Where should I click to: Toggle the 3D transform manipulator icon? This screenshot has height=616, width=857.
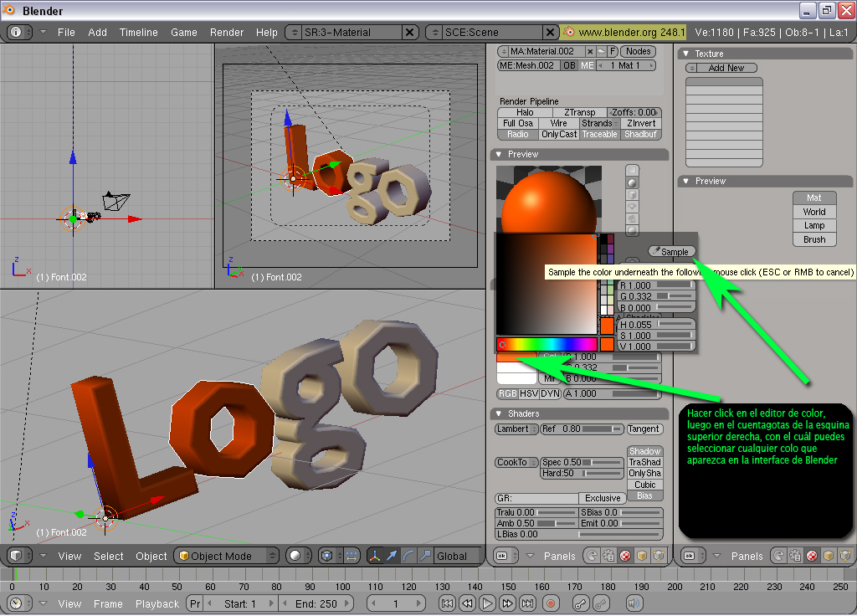coord(375,556)
